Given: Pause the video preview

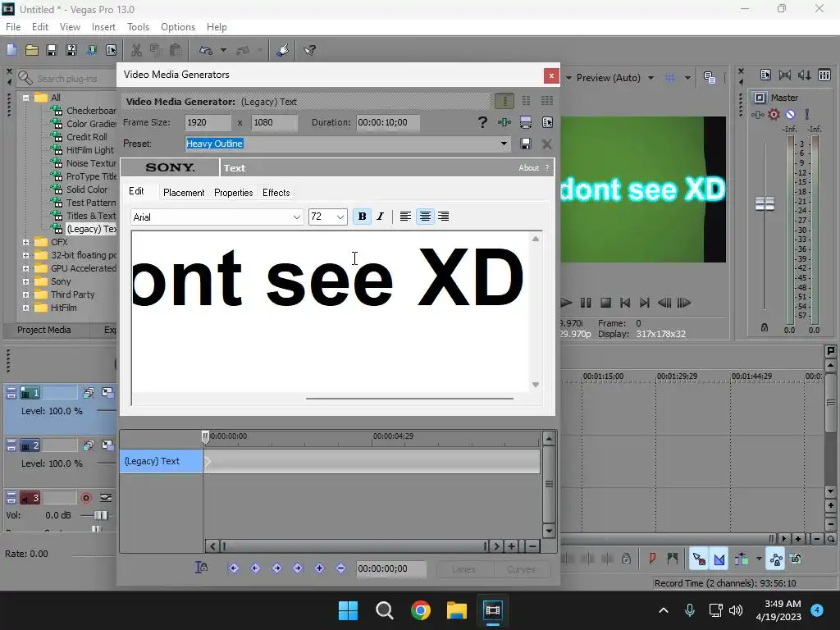Looking at the screenshot, I should (x=586, y=303).
